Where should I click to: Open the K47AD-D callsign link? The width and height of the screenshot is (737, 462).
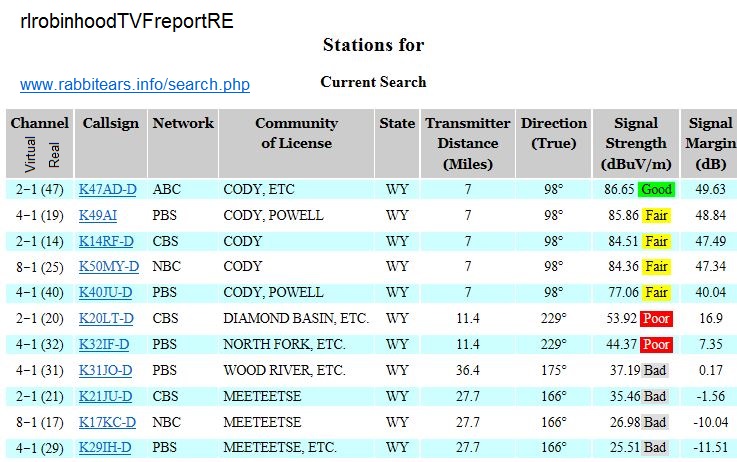(107, 189)
